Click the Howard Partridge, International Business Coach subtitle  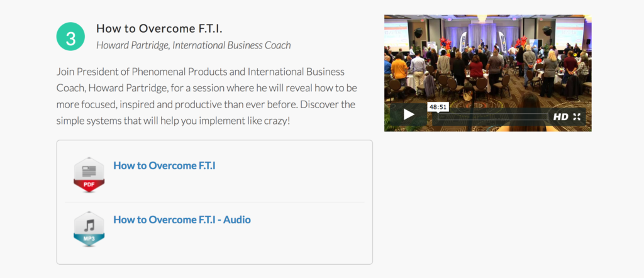(x=194, y=45)
